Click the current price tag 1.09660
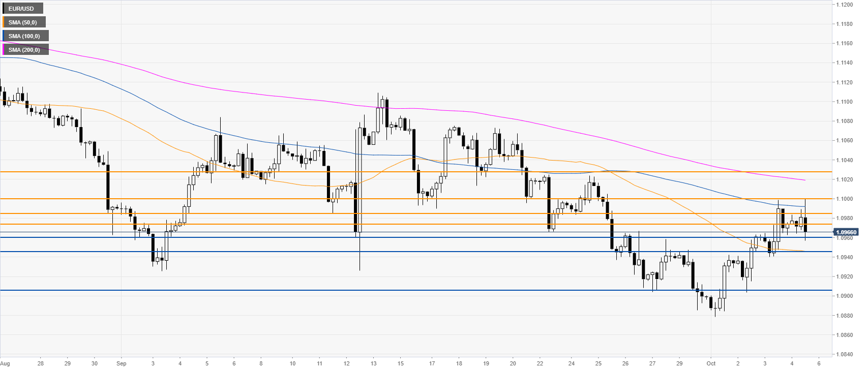The image size is (868, 370). (x=845, y=233)
